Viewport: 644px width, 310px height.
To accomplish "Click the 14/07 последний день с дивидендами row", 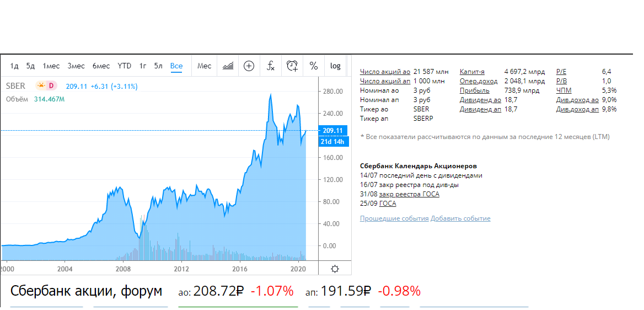I will (421, 175).
